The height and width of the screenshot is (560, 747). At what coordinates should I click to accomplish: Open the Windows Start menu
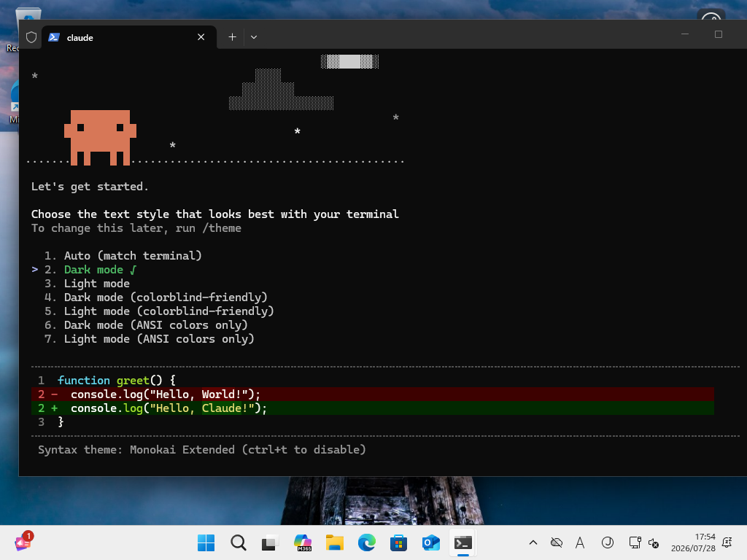click(206, 542)
